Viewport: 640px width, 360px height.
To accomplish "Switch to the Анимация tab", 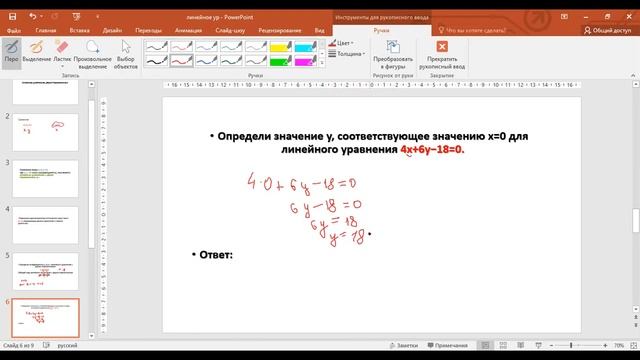I will 188,31.
